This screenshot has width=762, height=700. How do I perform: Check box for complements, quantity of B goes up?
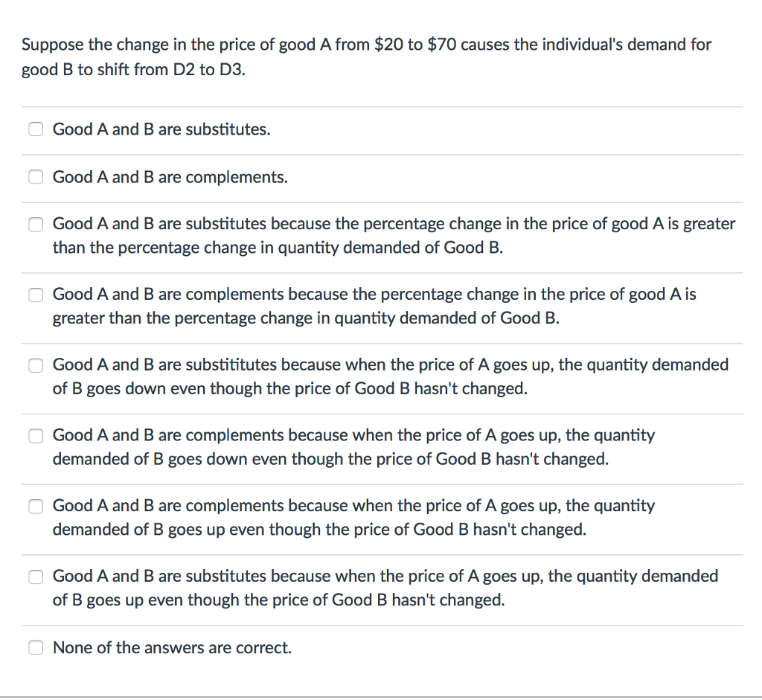36,506
